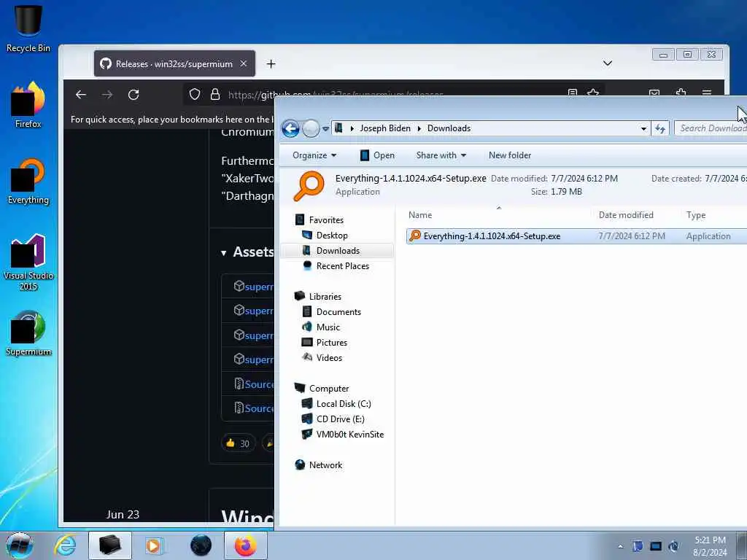Click the network tray icon
This screenshot has width=747, height=560.
coord(656,546)
